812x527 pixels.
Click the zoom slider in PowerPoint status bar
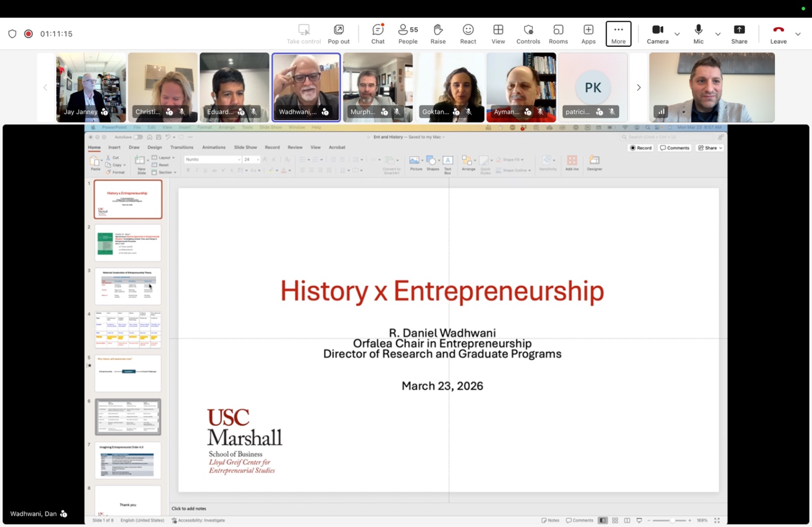[672, 520]
